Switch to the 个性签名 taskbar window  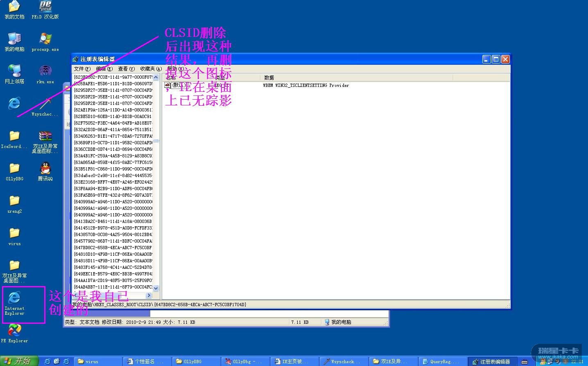click(147, 361)
